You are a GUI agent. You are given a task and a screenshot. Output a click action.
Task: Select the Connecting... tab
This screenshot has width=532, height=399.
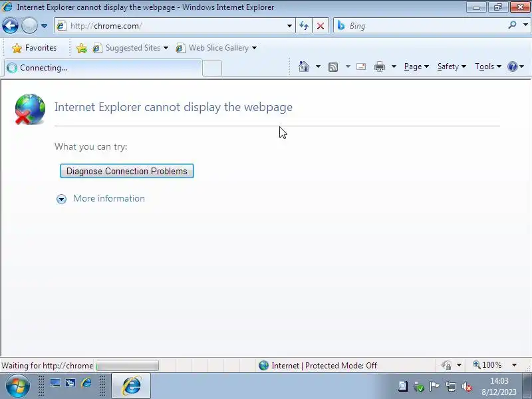[x=103, y=68]
